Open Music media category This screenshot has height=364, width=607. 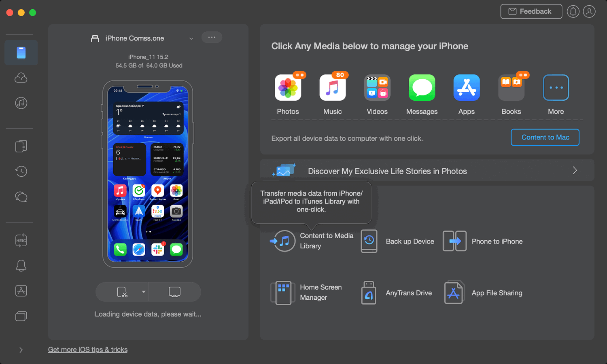point(333,95)
